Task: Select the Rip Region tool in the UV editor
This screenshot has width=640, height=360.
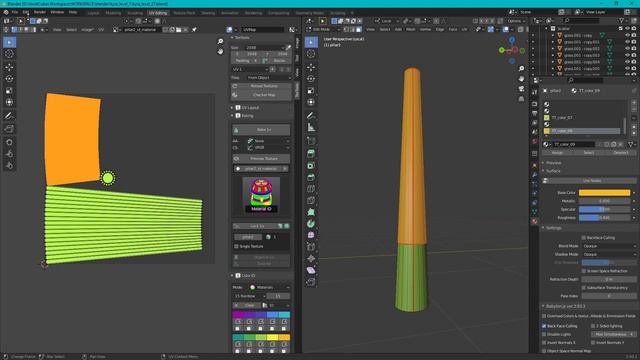Action: [9, 129]
